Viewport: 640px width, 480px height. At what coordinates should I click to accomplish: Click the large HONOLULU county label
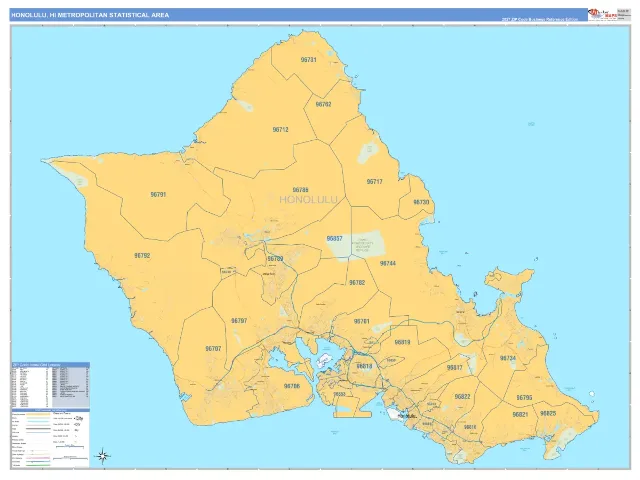309,200
